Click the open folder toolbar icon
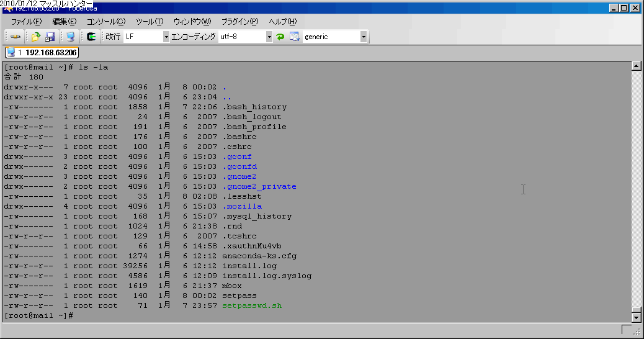This screenshot has width=644, height=339. click(x=36, y=37)
